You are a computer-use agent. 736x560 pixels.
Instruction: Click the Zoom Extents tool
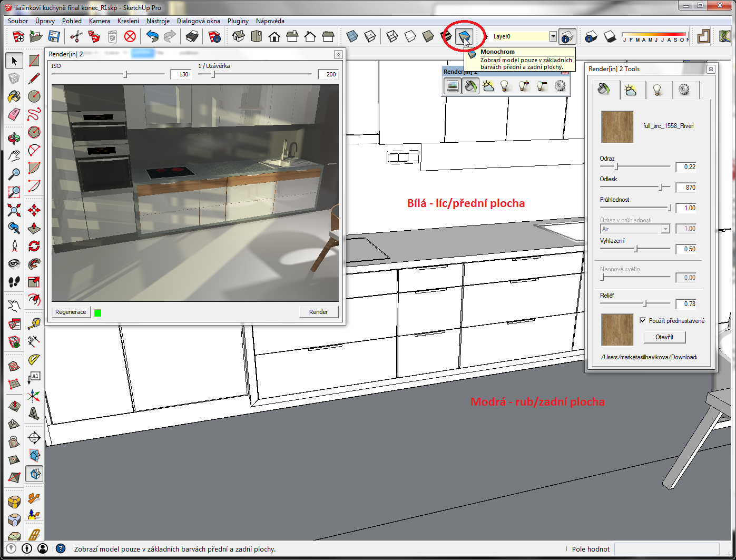pos(14,210)
